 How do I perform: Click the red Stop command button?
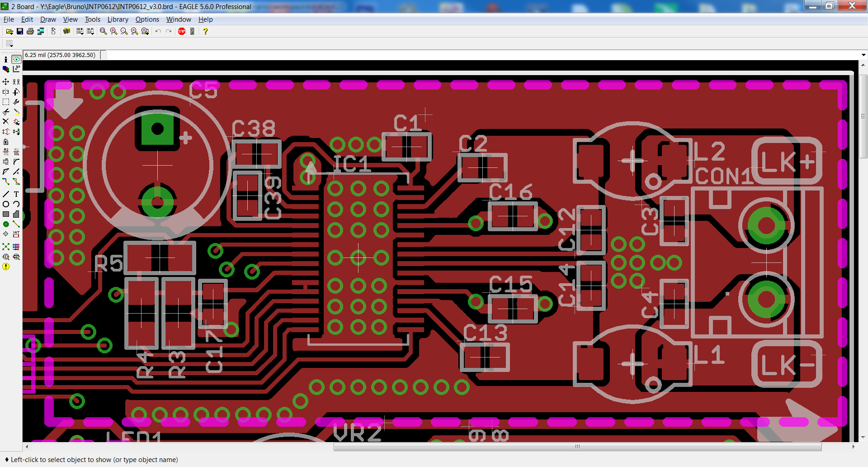pyautogui.click(x=182, y=31)
